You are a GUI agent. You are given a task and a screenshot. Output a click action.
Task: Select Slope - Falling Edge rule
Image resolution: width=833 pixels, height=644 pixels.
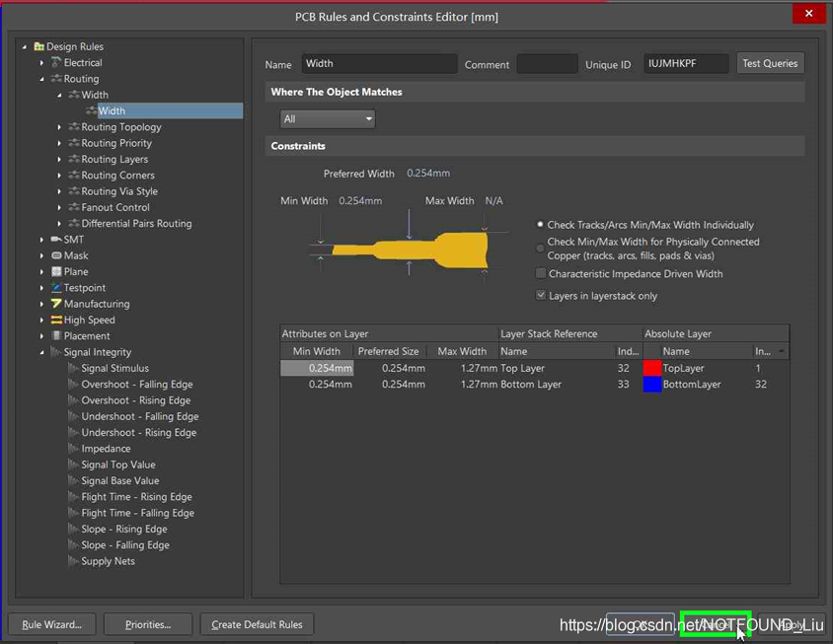[125, 545]
